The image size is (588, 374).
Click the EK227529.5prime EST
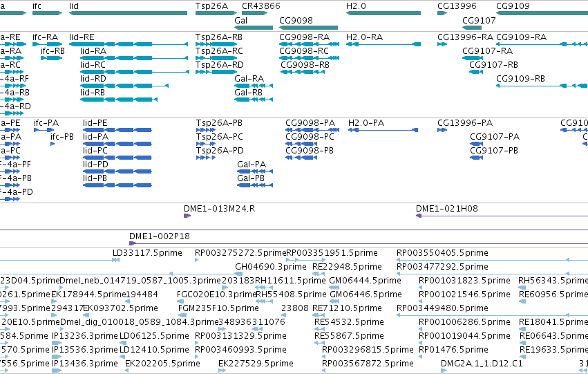tap(222, 371)
